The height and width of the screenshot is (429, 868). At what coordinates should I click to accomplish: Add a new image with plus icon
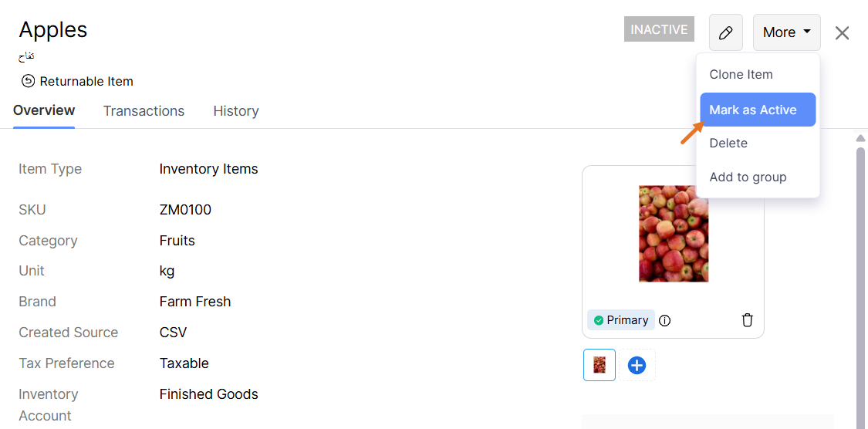[637, 365]
